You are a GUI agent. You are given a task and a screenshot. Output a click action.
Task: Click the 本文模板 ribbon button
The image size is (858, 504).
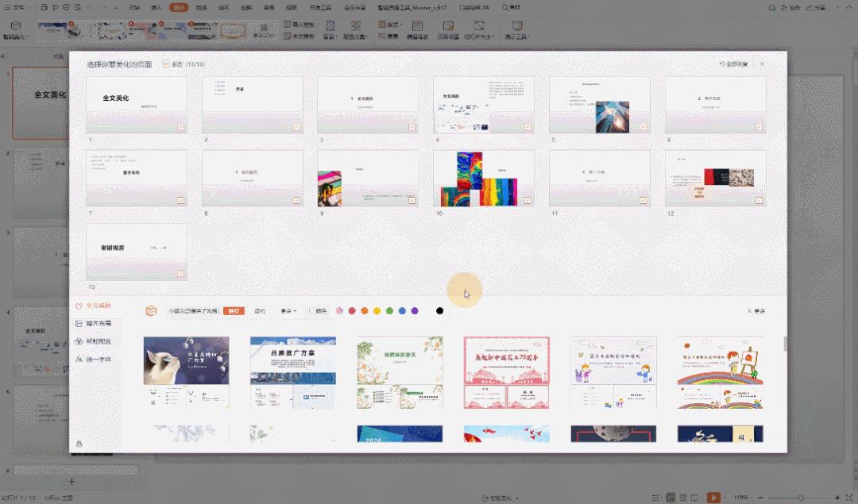pyautogui.click(x=299, y=36)
